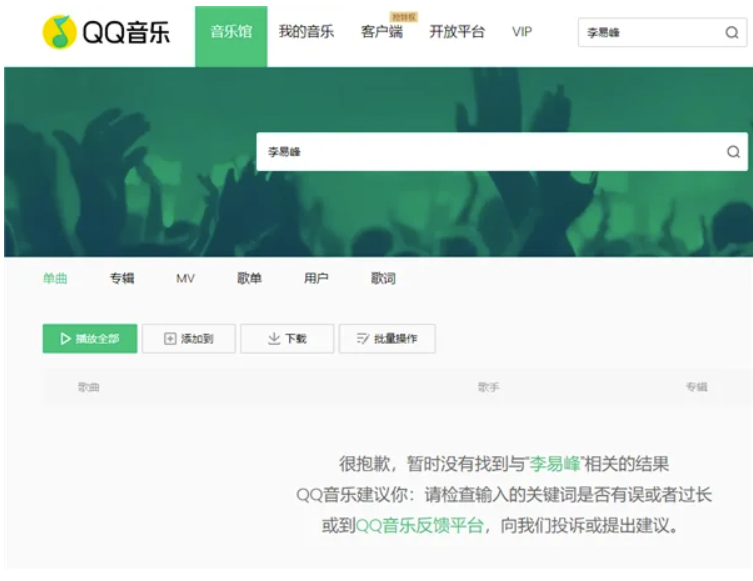Viewport: 753px width, 581px height.
Task: Click the search magnifier in top header
Action: 731,33
